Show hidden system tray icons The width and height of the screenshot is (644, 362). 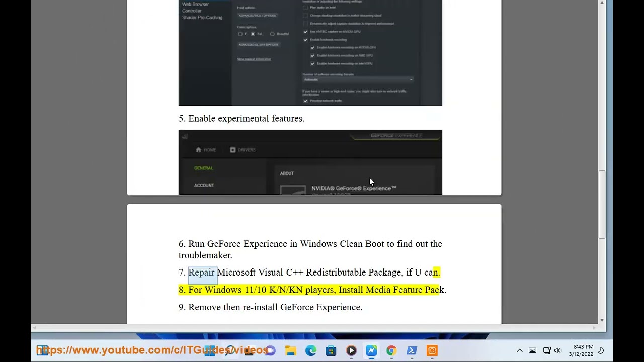520,350
